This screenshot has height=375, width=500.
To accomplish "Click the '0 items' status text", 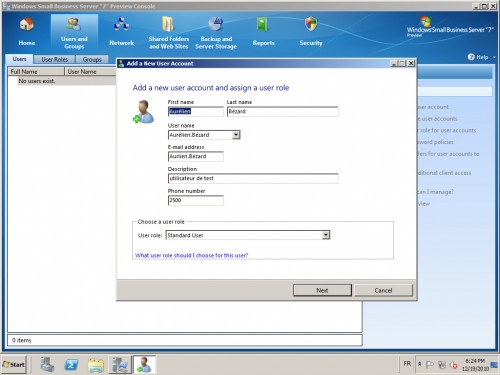I will [x=22, y=340].
